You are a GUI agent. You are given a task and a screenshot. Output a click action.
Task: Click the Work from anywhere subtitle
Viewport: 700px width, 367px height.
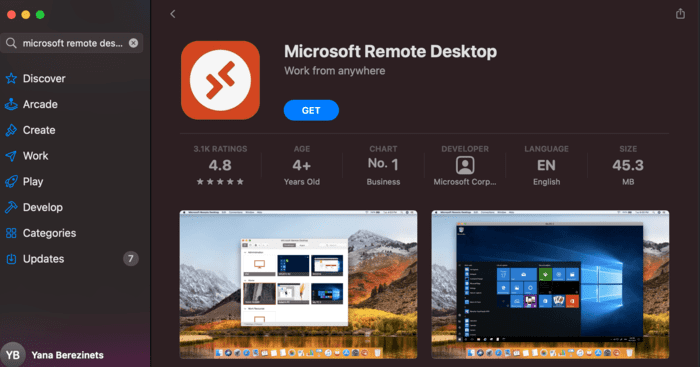(x=335, y=71)
